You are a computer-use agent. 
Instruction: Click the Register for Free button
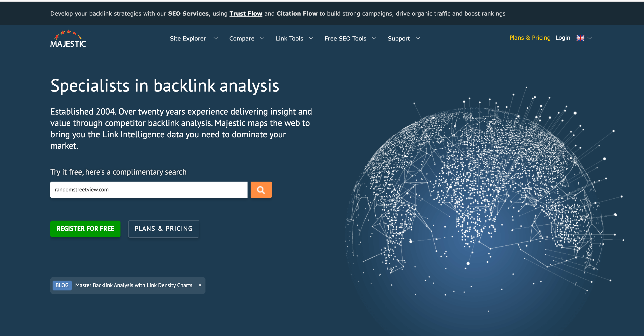tap(85, 229)
